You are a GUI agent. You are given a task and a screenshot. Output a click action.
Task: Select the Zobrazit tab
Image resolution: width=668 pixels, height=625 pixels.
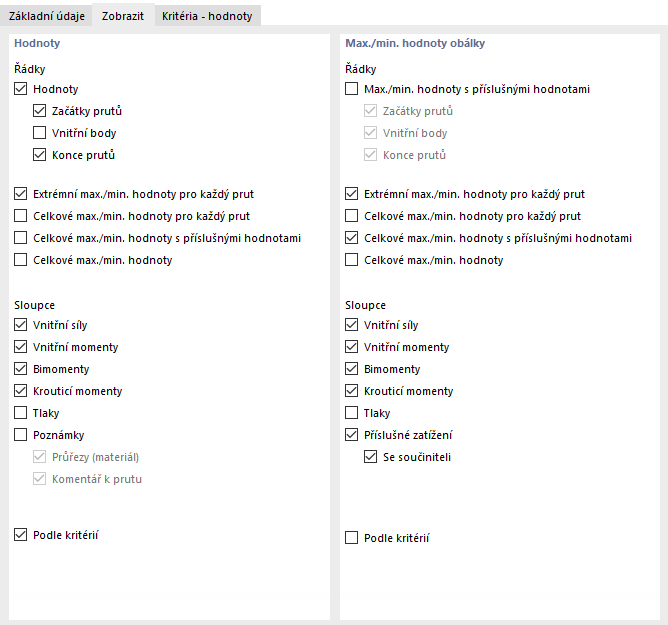pyautogui.click(x=123, y=15)
